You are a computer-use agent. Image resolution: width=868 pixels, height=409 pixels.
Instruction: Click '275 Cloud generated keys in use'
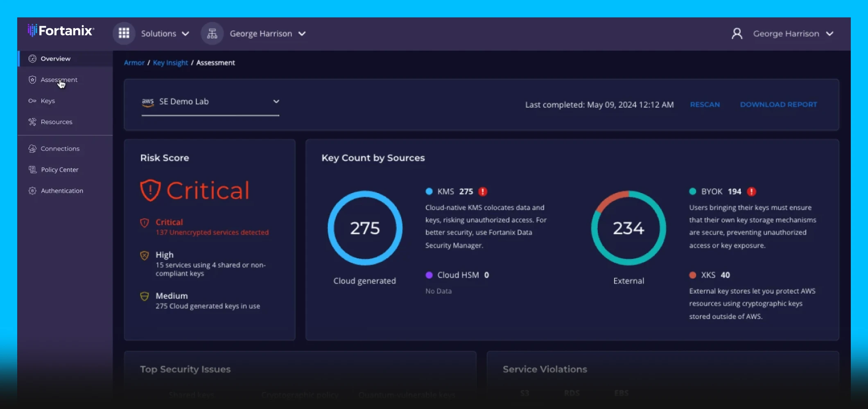(208, 306)
